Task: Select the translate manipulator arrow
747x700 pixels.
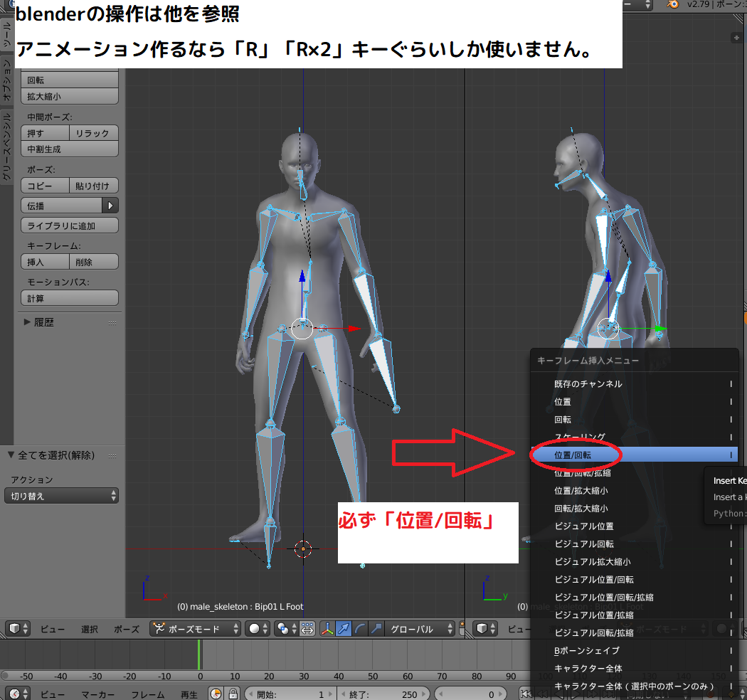Action: pyautogui.click(x=344, y=629)
